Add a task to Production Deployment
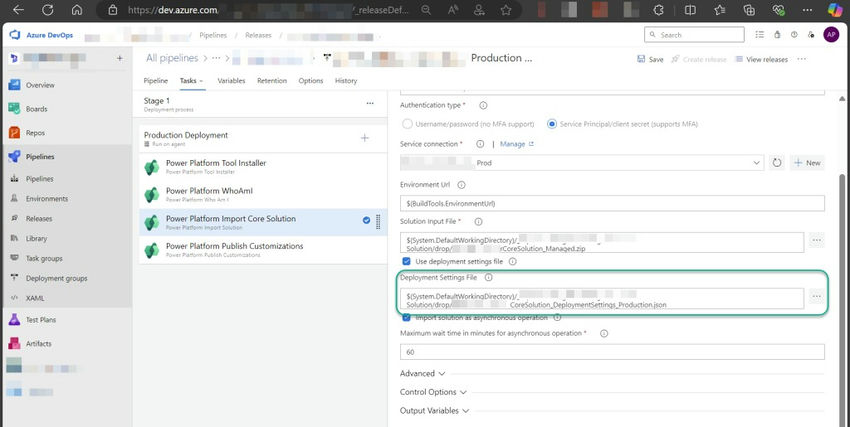Image resolution: width=850 pixels, height=427 pixels. 365,138
